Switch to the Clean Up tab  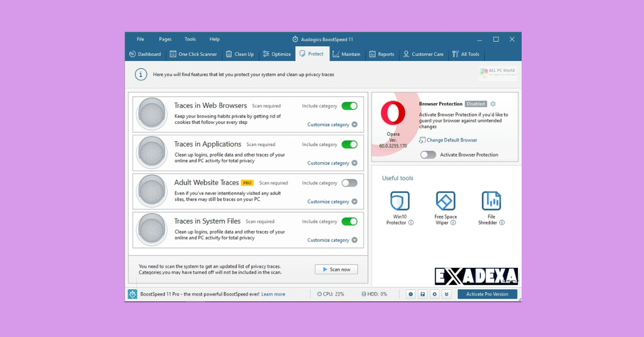(x=240, y=54)
